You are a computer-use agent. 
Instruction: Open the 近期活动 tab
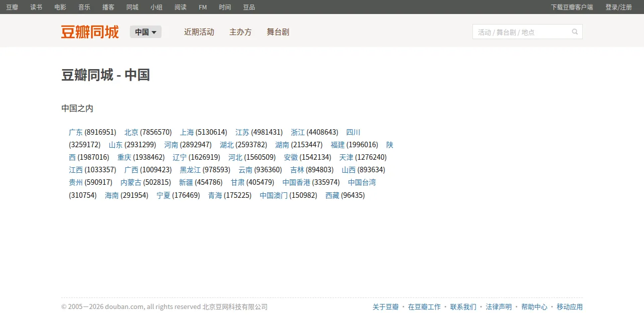coord(199,32)
